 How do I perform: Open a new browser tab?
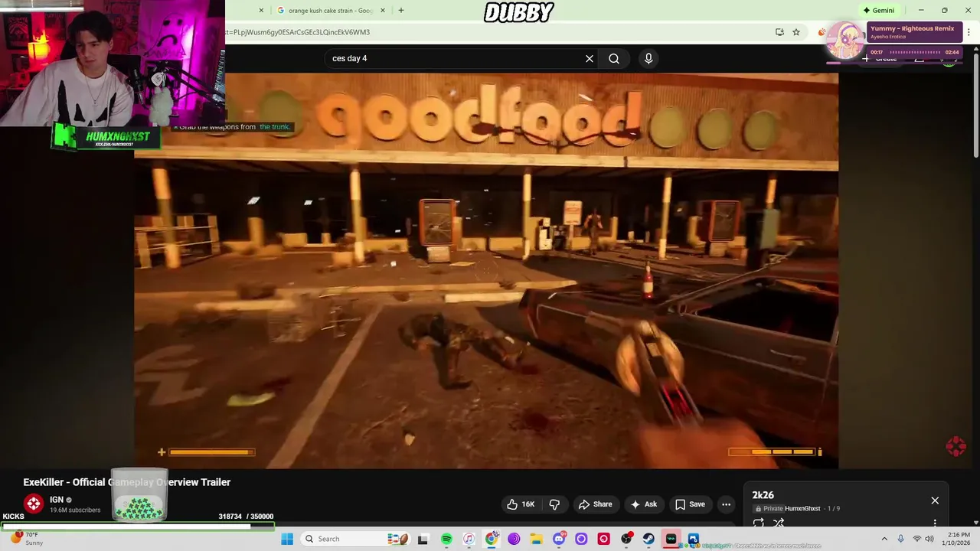pyautogui.click(x=400, y=11)
